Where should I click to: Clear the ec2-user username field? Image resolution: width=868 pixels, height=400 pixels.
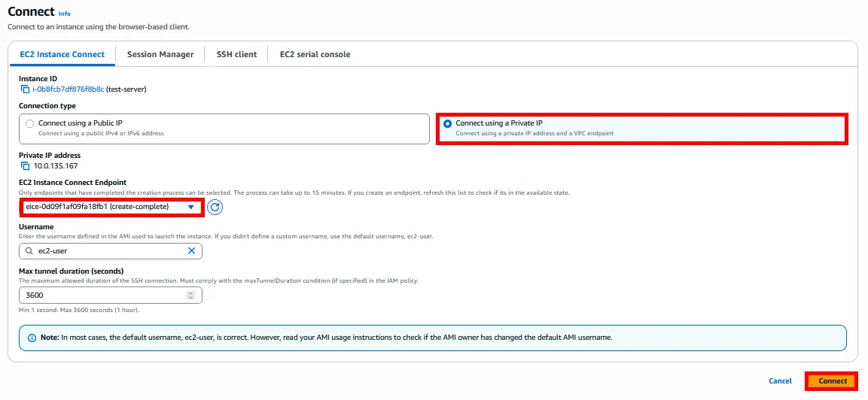pyautogui.click(x=191, y=250)
